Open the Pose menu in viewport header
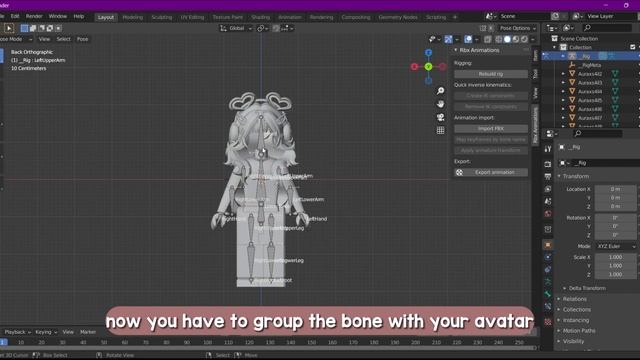 click(x=82, y=39)
